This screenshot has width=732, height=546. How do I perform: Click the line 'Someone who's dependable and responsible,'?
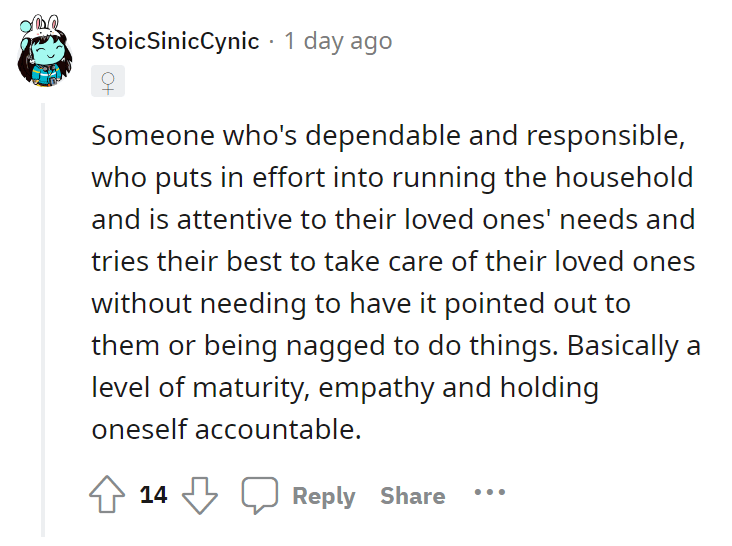point(388,135)
